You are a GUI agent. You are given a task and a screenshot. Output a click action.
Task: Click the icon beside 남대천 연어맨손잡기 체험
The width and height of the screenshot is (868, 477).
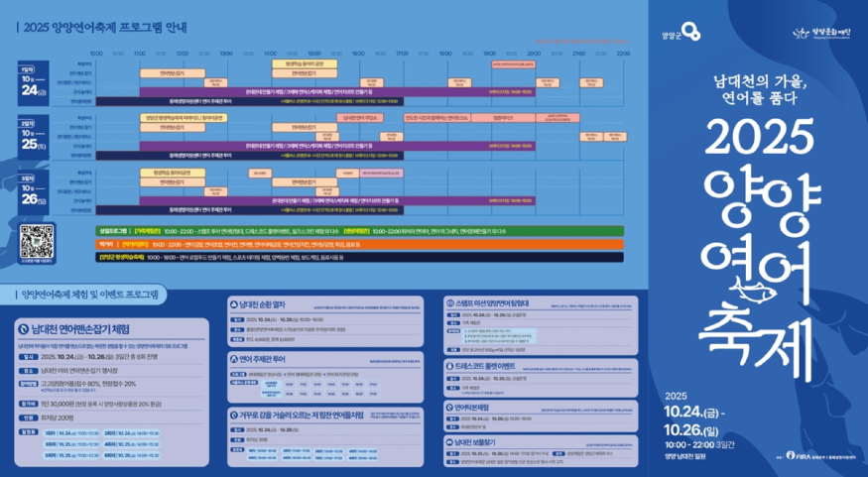[24, 330]
